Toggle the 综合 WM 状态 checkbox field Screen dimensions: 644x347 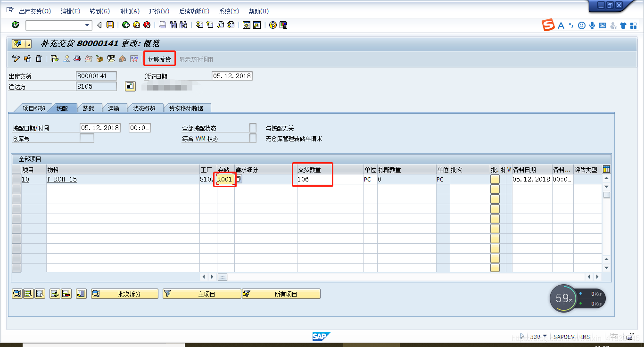coord(253,138)
